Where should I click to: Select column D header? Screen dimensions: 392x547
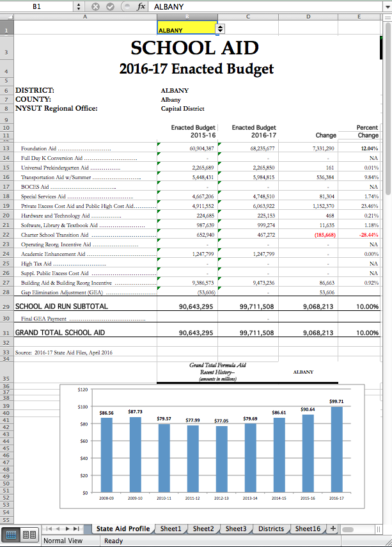tap(308, 17)
